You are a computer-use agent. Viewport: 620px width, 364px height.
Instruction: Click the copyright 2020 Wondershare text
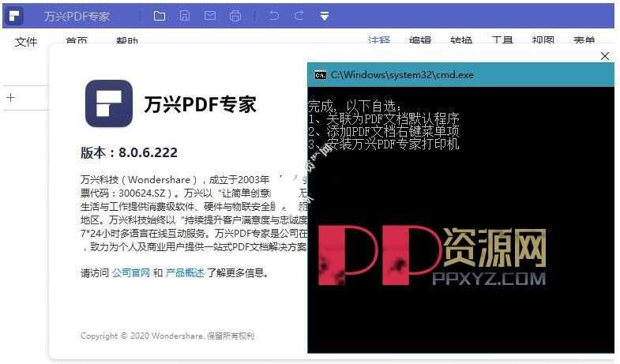[x=167, y=336]
